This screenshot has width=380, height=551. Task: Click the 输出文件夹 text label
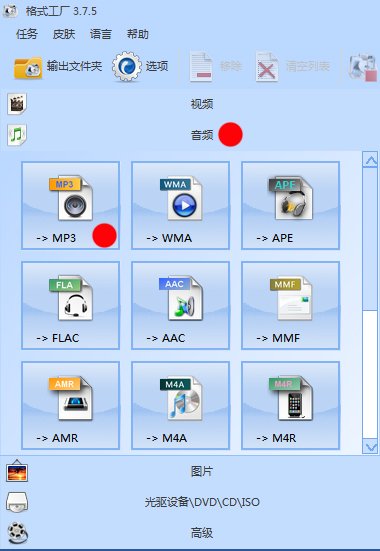tap(75, 66)
